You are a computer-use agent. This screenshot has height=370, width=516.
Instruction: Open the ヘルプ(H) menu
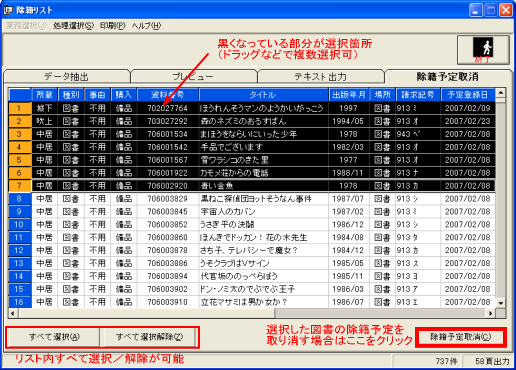[x=146, y=26]
